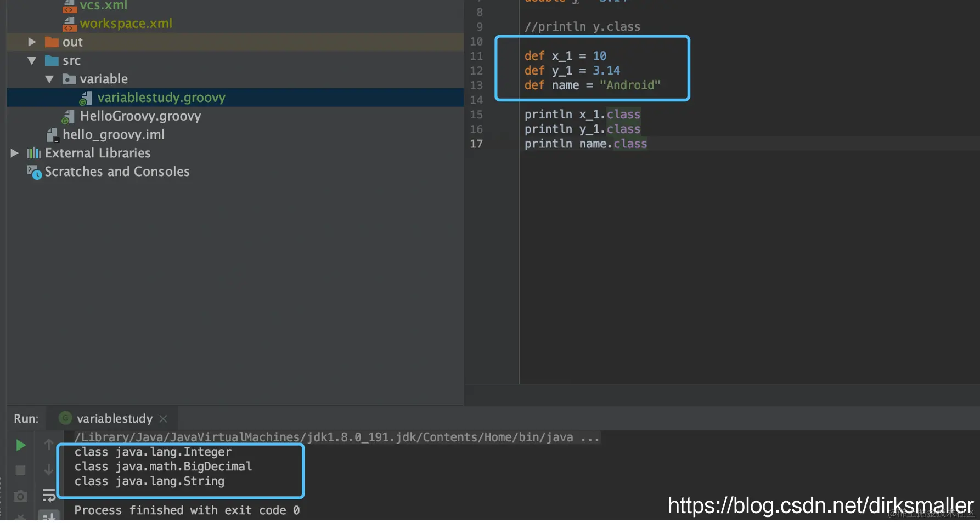Viewport: 980px width, 523px height.
Task: Open variablestudy.groovy in project tree
Action: 161,98
